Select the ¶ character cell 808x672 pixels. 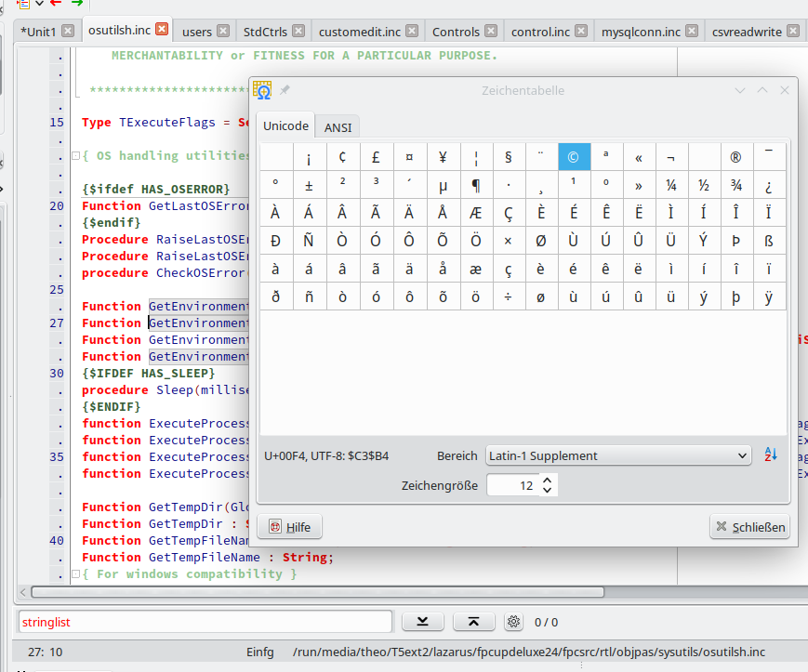[476, 185]
